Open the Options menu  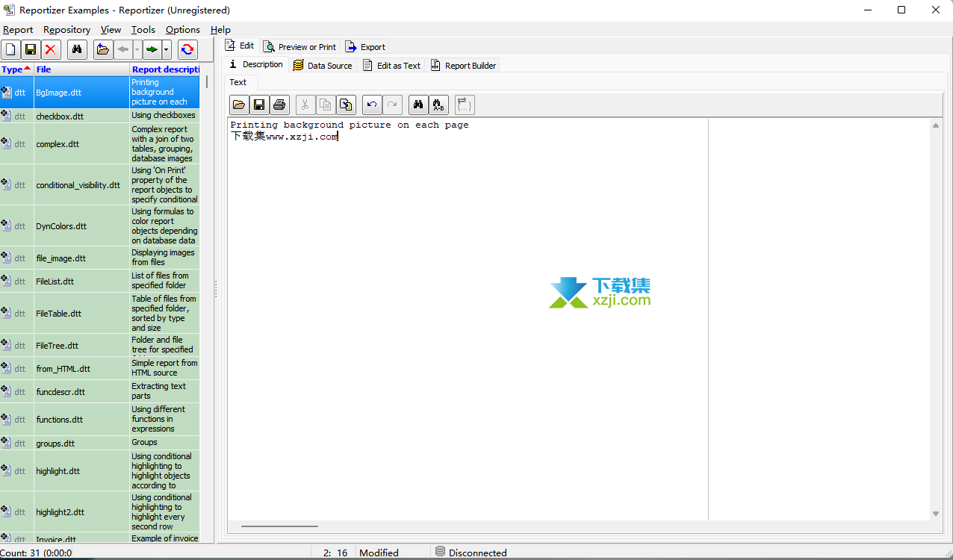(183, 30)
